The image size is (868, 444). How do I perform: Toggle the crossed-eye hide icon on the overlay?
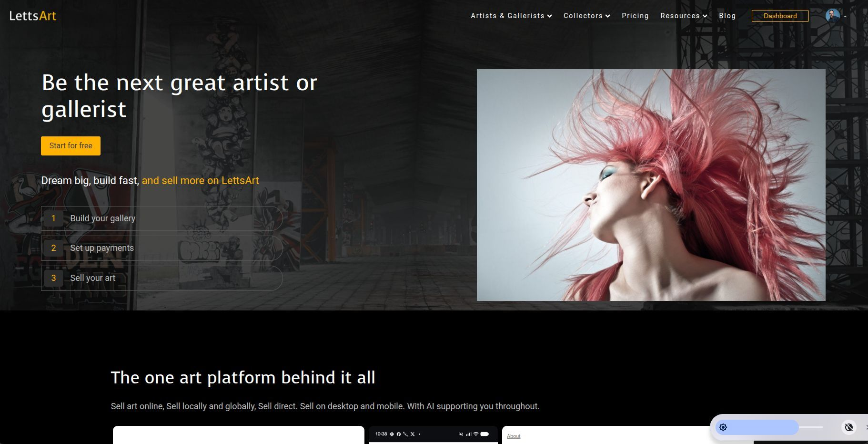[x=848, y=427]
